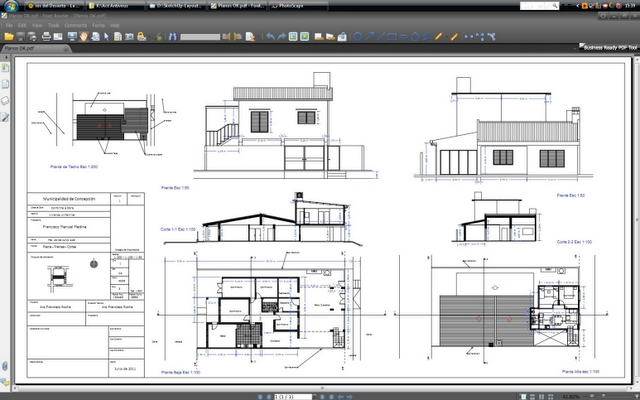This screenshot has height=400, width=640.
Task: Click the previous view left arrow
Action: 340,397
